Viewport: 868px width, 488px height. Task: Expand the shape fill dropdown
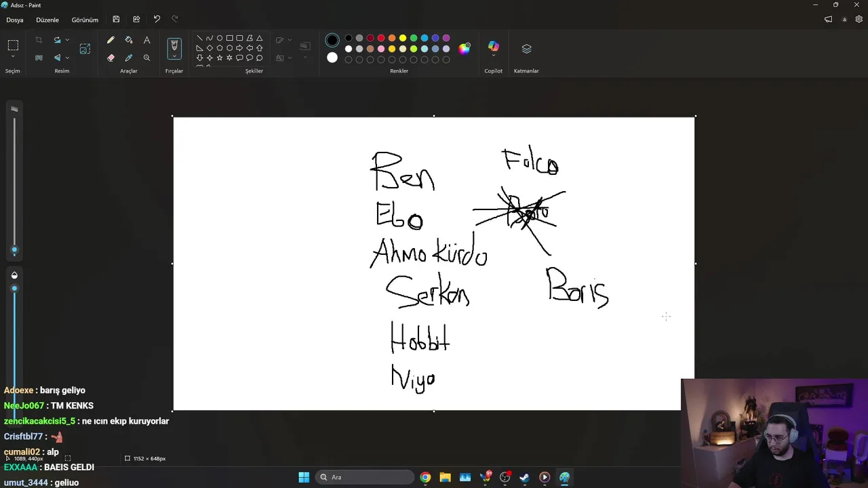click(290, 58)
